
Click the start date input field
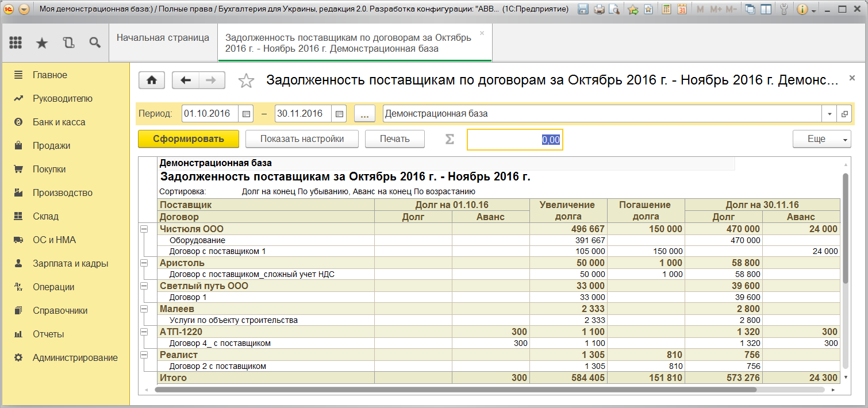point(208,113)
